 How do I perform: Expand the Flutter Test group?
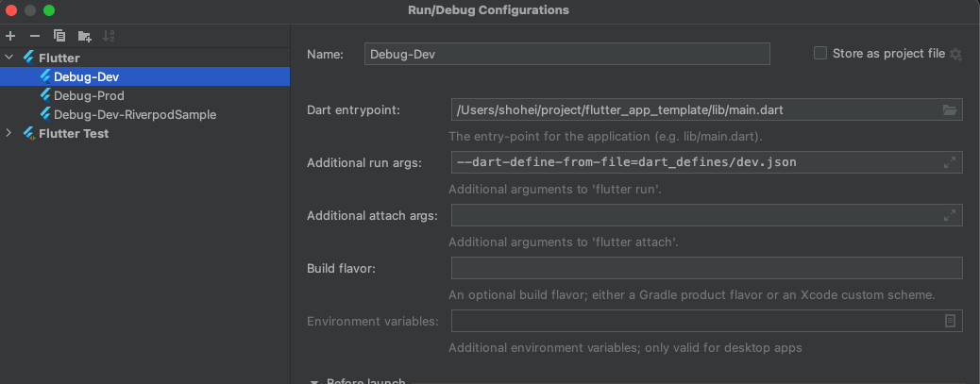[x=9, y=134]
